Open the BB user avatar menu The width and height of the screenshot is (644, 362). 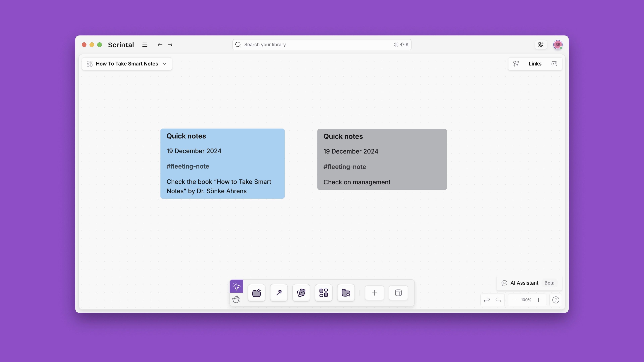click(558, 45)
